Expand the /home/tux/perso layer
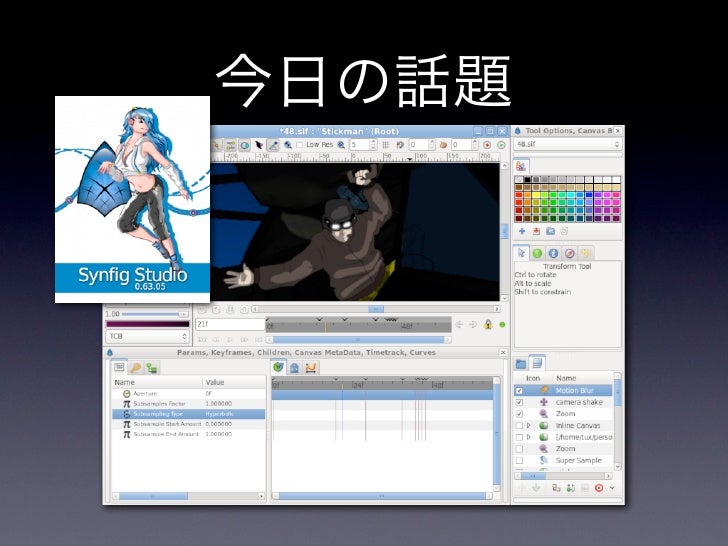The height and width of the screenshot is (546, 728). (529, 437)
